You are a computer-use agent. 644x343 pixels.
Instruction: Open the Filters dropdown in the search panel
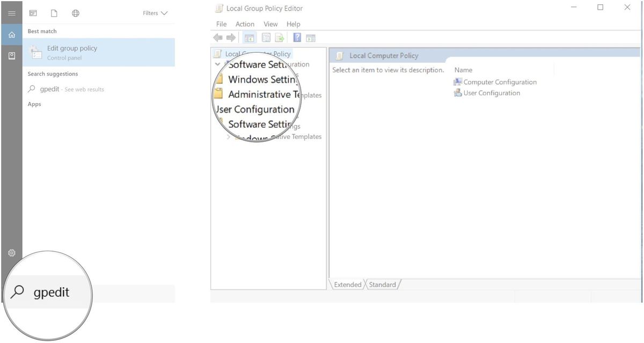155,13
